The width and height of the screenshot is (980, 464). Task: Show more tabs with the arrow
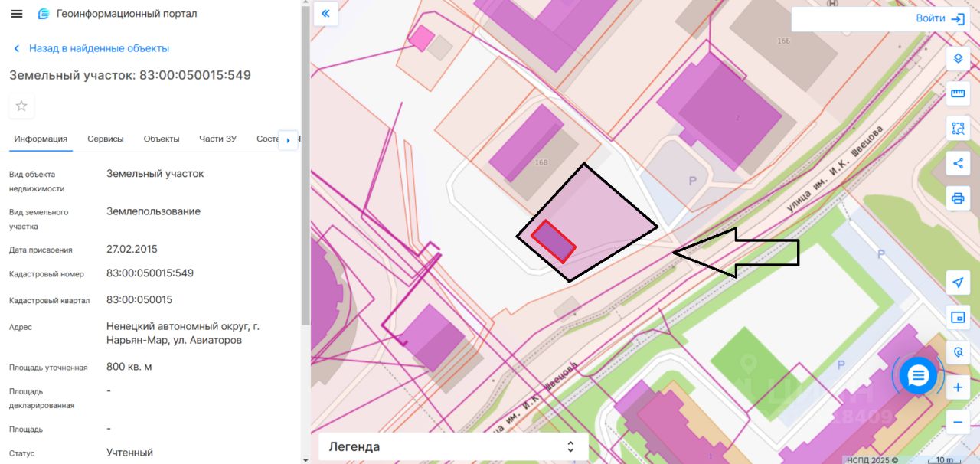[288, 140]
